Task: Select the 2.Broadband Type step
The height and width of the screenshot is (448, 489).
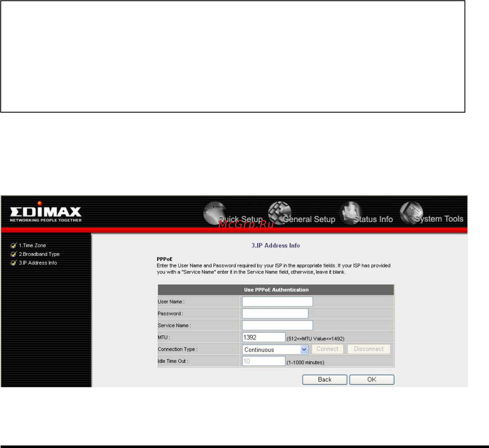Action: click(39, 254)
